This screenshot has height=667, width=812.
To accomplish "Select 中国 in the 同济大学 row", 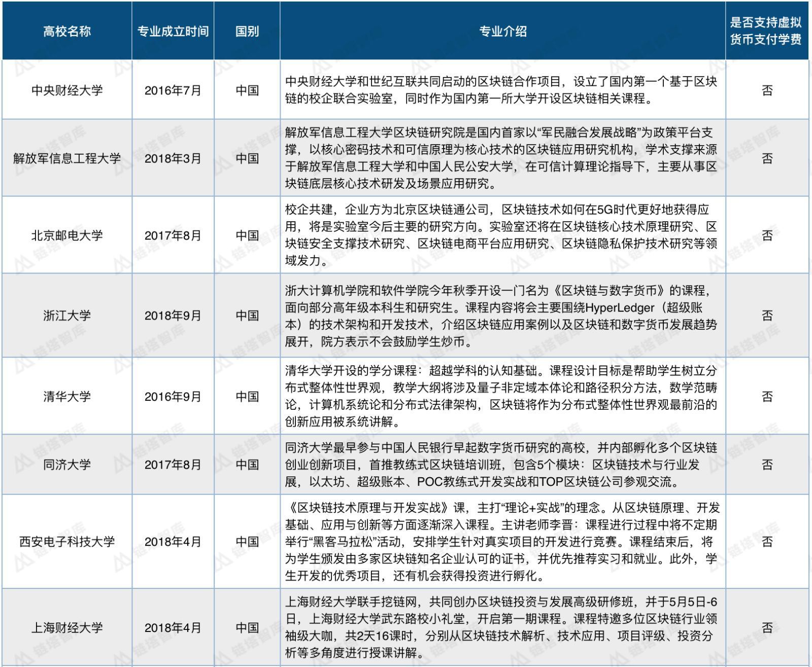I will point(247,464).
